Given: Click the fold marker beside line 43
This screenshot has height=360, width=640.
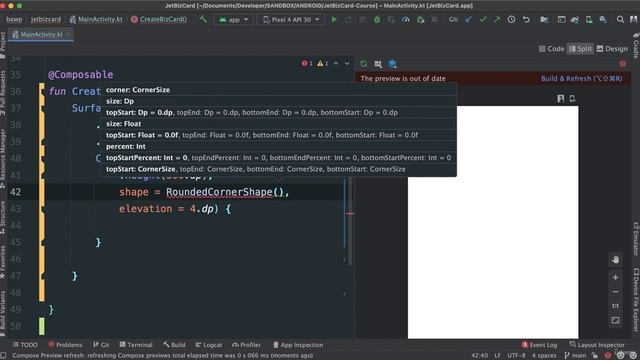Looking at the screenshot, I should tap(43, 209).
